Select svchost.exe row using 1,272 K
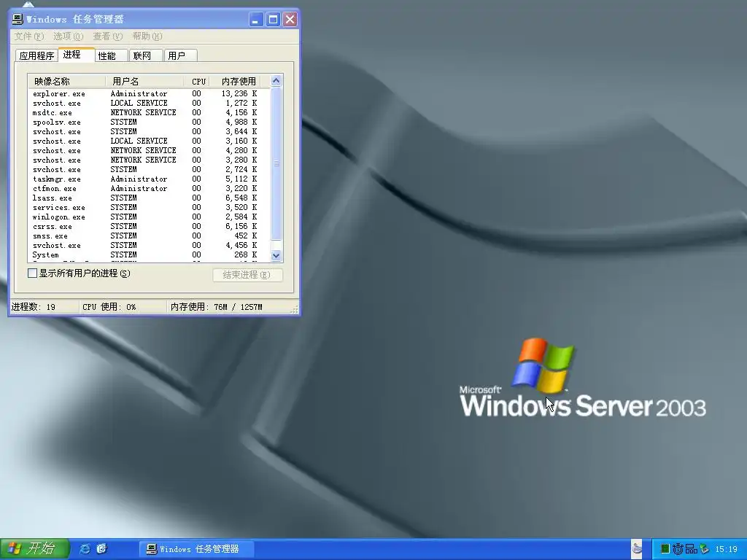 (x=149, y=104)
